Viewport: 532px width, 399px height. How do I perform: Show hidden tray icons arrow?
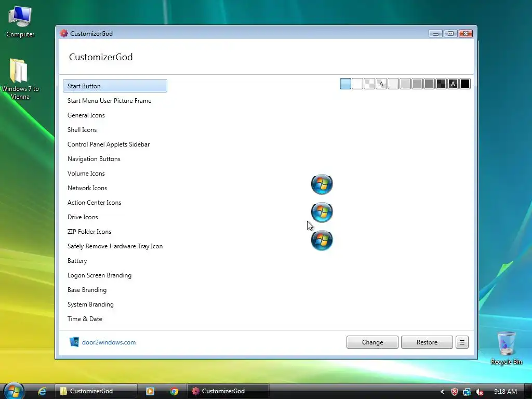(442, 392)
